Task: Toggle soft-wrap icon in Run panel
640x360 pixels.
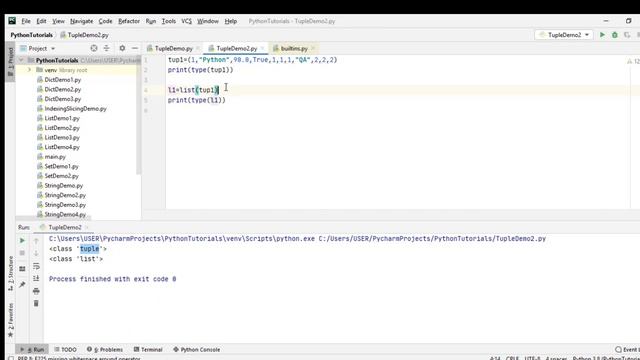Action: point(36,266)
